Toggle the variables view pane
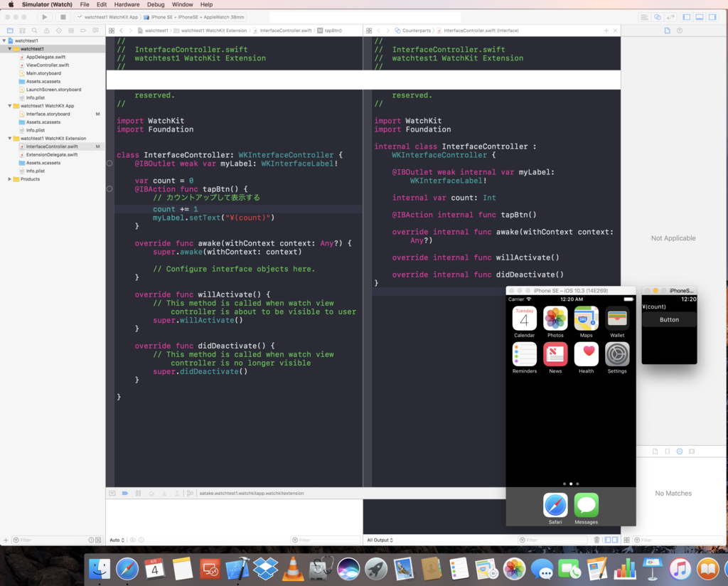The image size is (728, 586). pos(609,540)
